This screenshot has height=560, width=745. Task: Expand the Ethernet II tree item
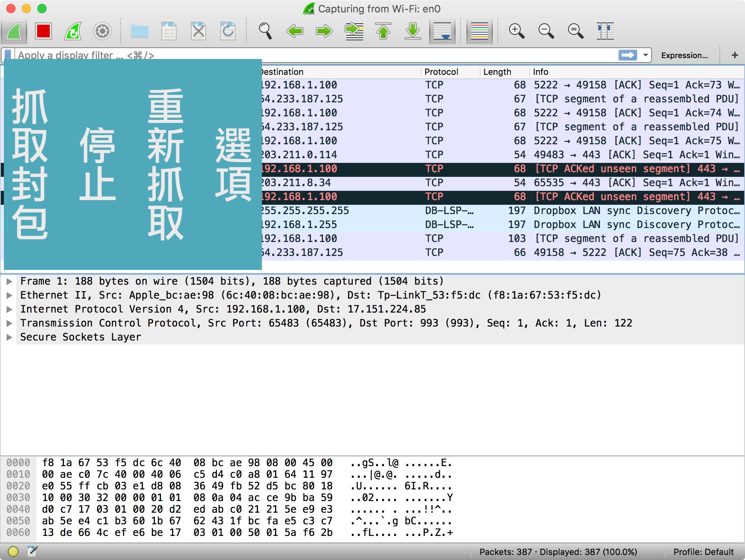[x=9, y=295]
